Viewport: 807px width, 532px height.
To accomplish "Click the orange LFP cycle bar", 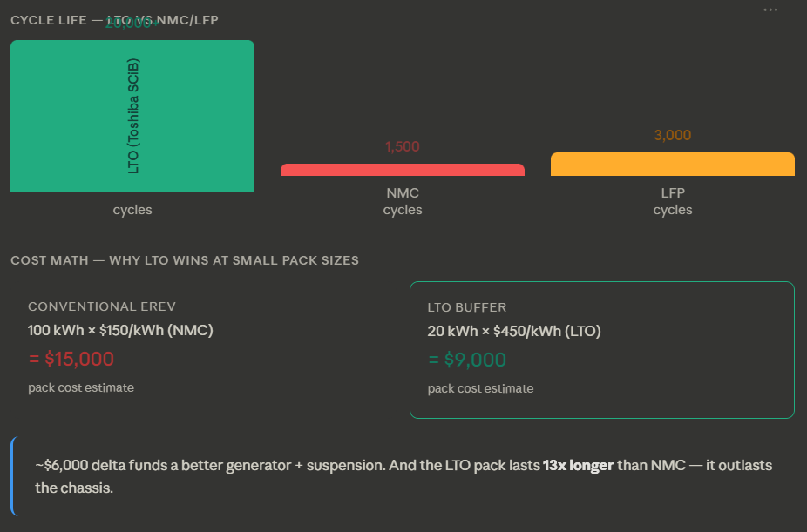I will (x=672, y=165).
